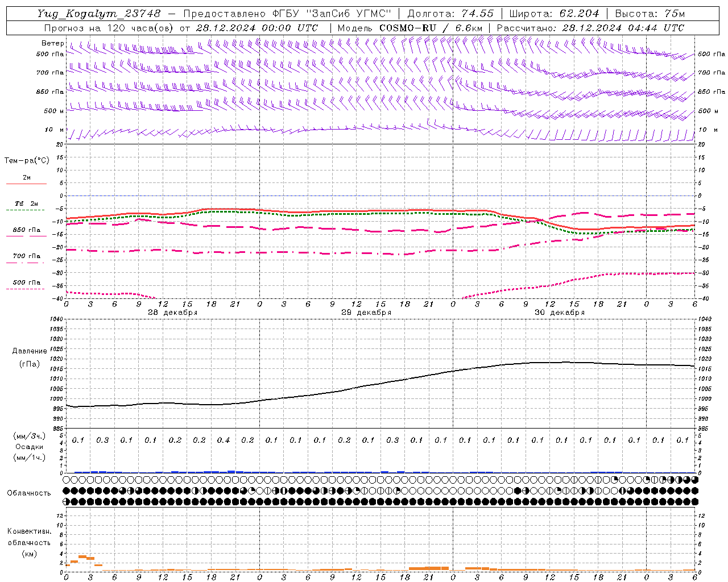728x582 pixels.
Task: Click the 0.4 precipitation amount value
Action: click(223, 440)
